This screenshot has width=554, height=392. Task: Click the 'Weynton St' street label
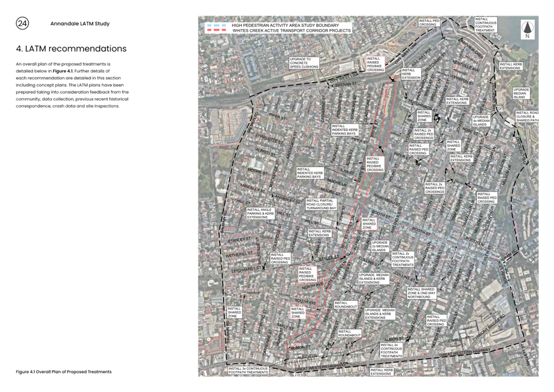coord(463,79)
